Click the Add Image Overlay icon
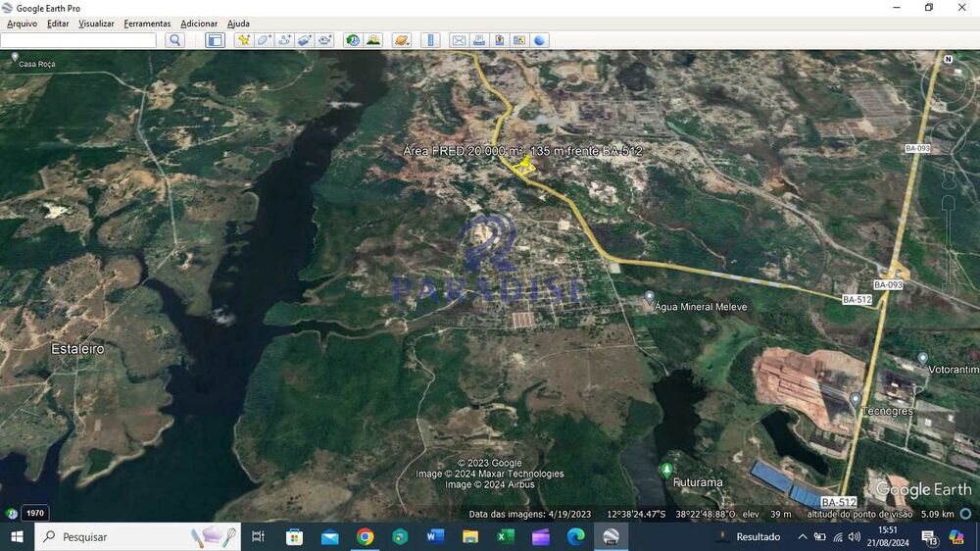This screenshot has width=980, height=551. point(305,40)
